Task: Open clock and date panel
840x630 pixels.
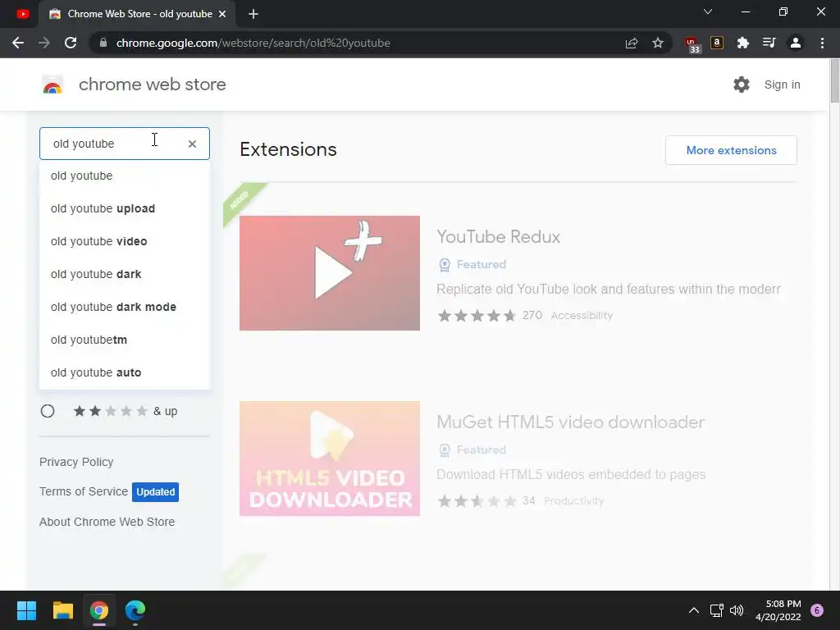Action: (778, 610)
